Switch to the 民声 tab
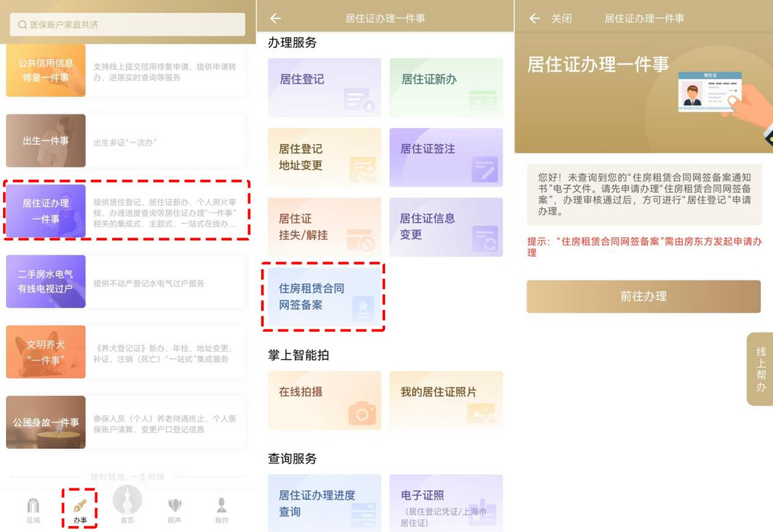The image size is (773, 532). click(x=175, y=508)
